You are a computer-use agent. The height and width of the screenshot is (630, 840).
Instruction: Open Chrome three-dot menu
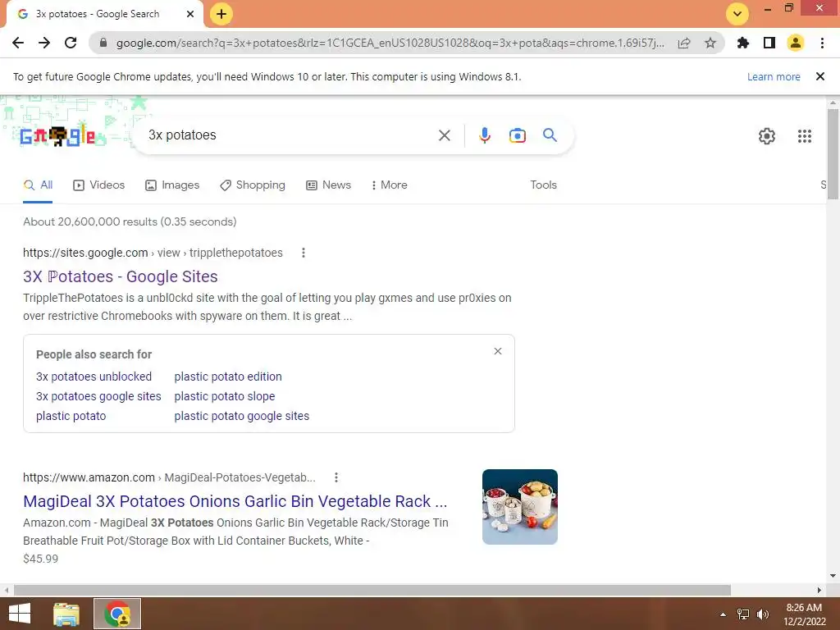coord(822,43)
